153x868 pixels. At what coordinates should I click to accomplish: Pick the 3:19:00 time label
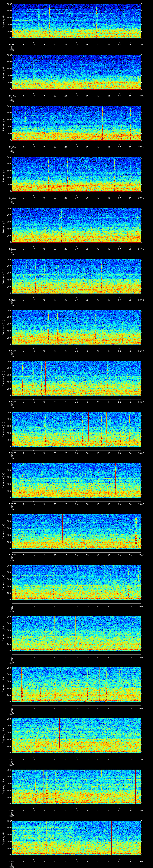tap(12, 198)
